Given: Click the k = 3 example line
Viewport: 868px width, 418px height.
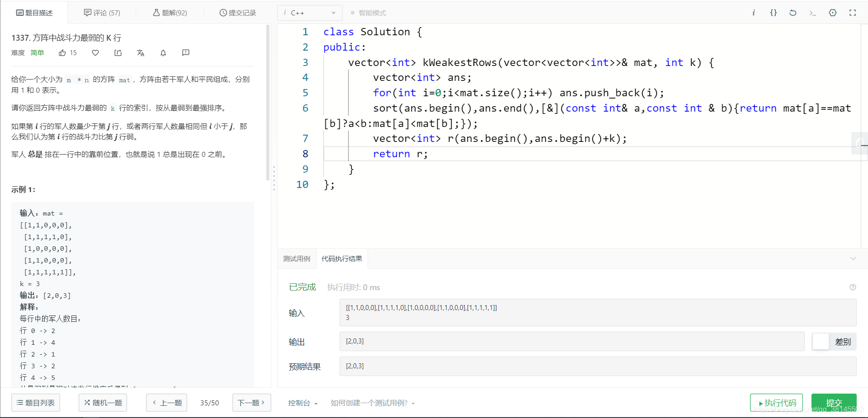Looking at the screenshot, I should click(30, 284).
